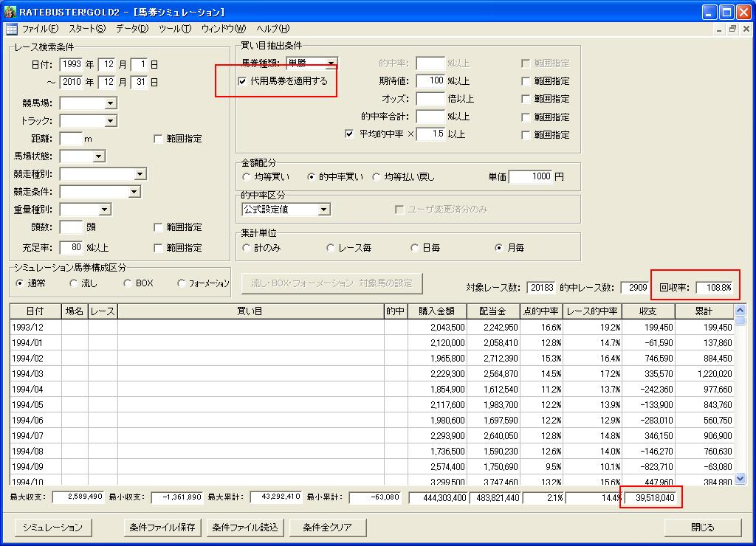The width and height of the screenshot is (756, 546).
Task: Restore the inner document window
Action: tap(732, 29)
